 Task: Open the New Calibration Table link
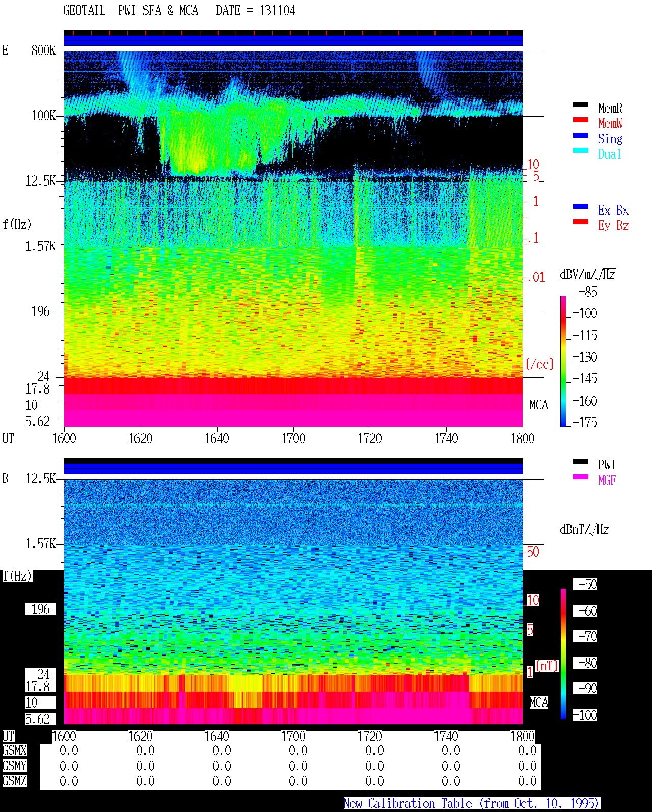[x=472, y=803]
